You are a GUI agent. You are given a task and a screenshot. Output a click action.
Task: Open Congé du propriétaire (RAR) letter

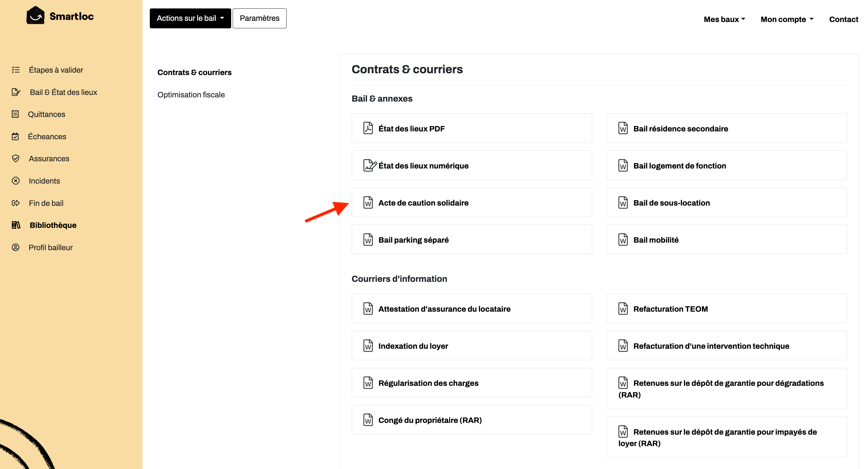pyautogui.click(x=472, y=420)
